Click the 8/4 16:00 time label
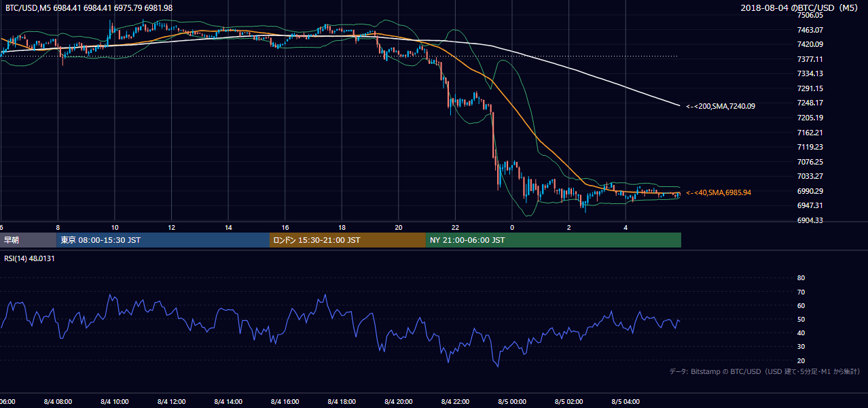The image size is (868, 408). pyautogui.click(x=285, y=402)
